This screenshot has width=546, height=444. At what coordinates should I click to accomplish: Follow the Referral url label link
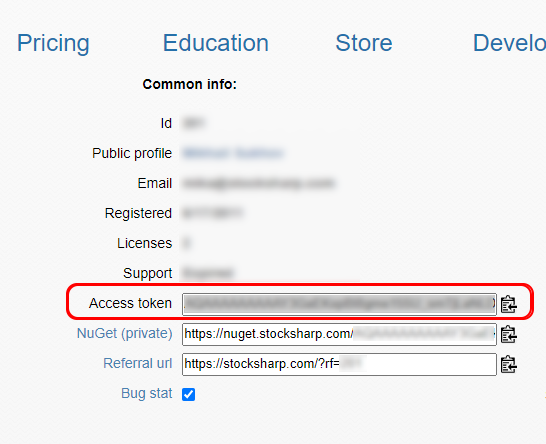point(138,363)
